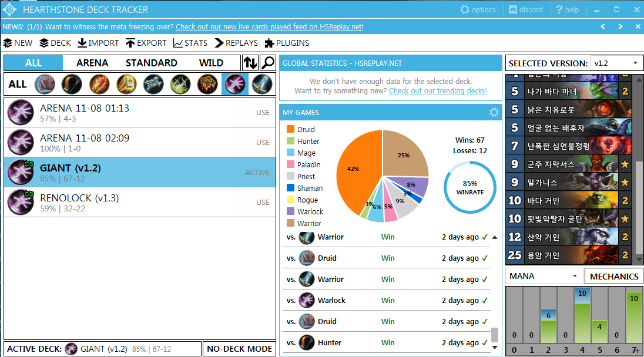This screenshot has height=357, width=644.
Task: Open the live cards played feed link
Action: pyautogui.click(x=270, y=26)
